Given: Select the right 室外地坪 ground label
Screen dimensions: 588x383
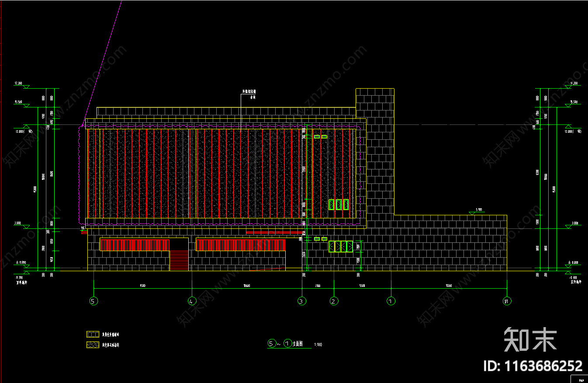Looking at the screenshot, I should click(577, 282).
